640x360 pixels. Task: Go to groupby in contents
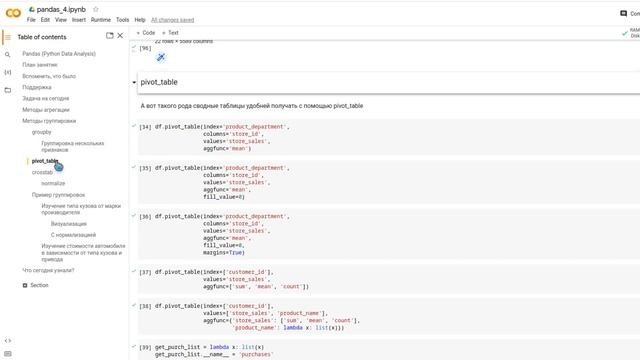pos(42,132)
